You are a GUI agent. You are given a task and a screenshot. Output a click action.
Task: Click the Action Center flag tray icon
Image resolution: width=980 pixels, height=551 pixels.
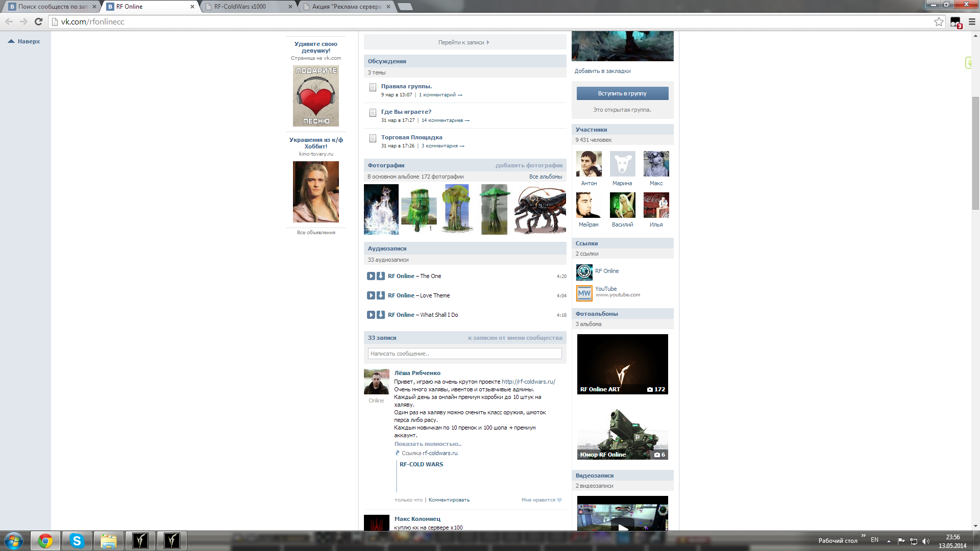click(901, 541)
